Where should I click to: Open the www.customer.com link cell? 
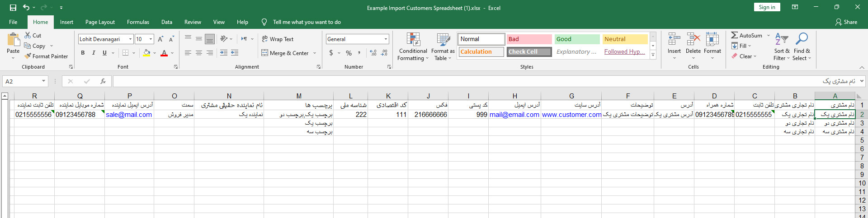tap(571, 115)
